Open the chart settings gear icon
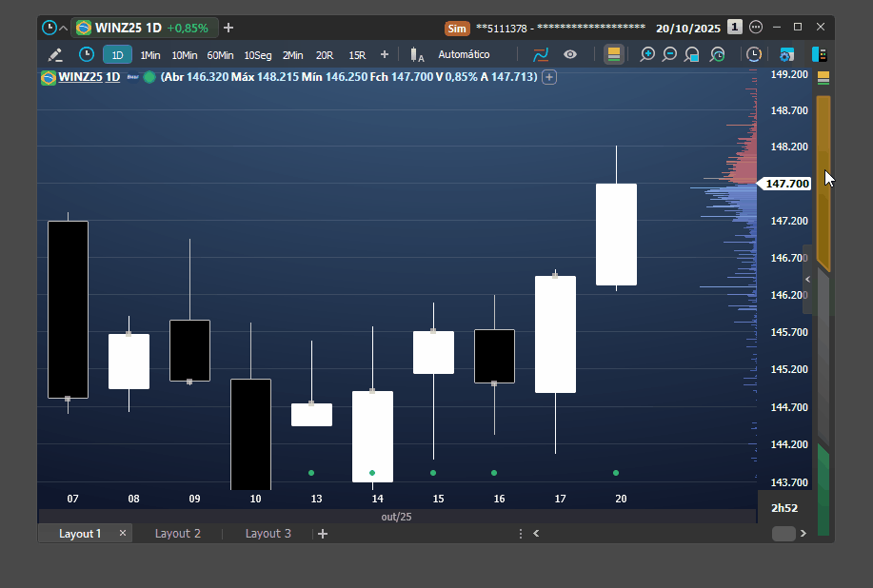 (x=786, y=54)
